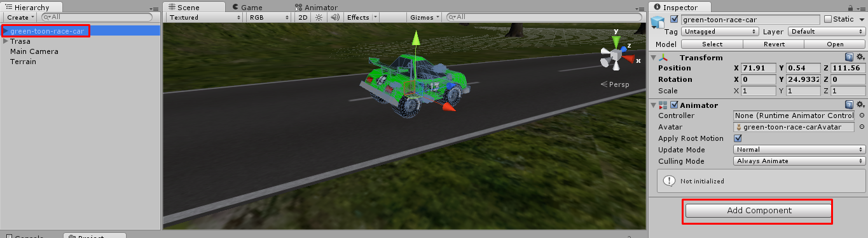This screenshot has width=868, height=238.
Task: Open Gizmos dropdown
Action: click(425, 18)
